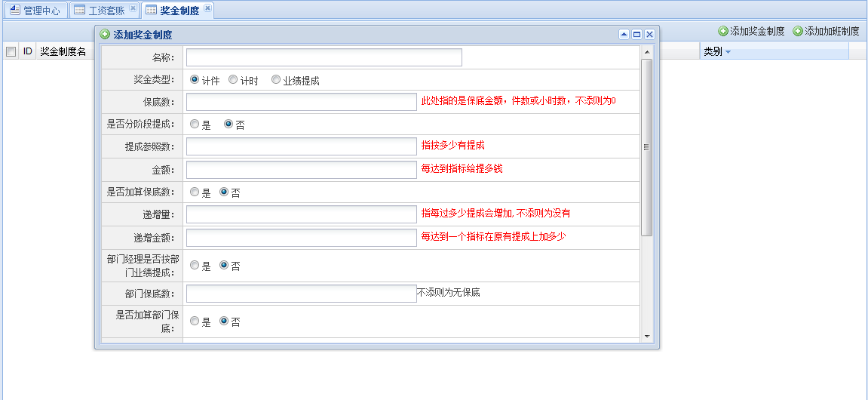Close the 奖金制度 tab

[x=207, y=8]
